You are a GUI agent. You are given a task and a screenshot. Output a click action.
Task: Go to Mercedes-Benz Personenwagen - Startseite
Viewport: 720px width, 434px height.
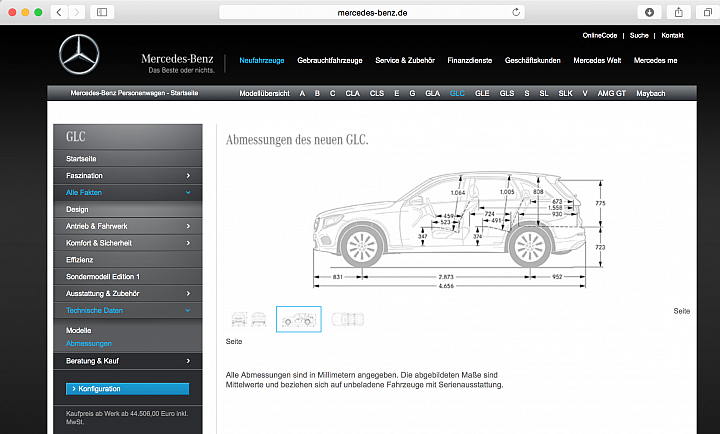[x=134, y=93]
